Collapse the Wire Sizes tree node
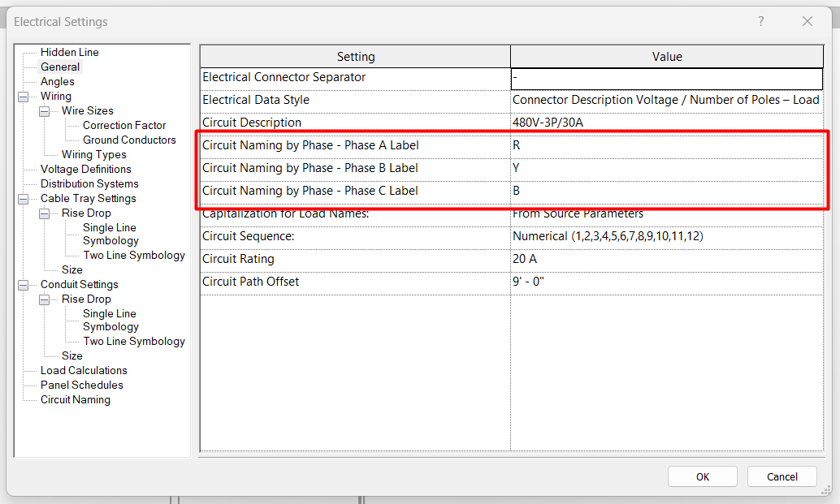The width and height of the screenshot is (840, 504). click(44, 111)
